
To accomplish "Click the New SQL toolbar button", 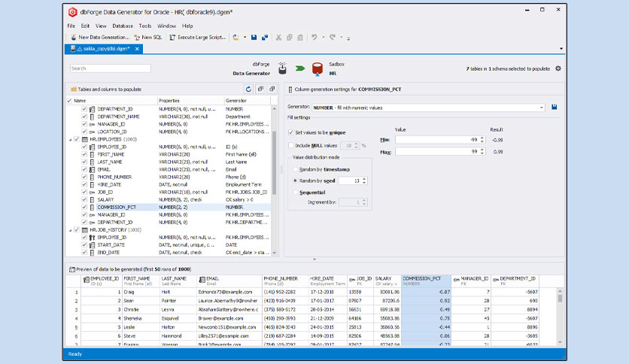I will click(x=148, y=38).
